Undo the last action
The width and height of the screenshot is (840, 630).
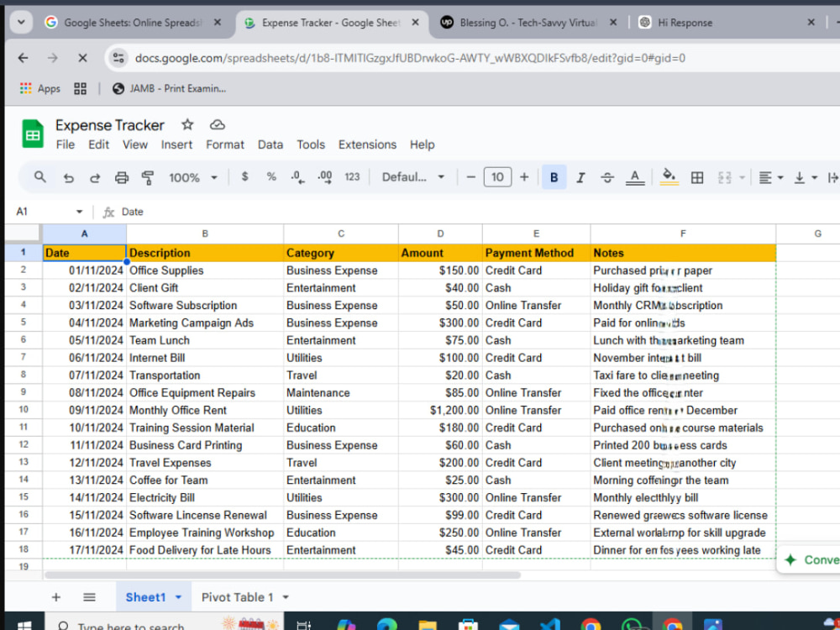click(x=69, y=177)
